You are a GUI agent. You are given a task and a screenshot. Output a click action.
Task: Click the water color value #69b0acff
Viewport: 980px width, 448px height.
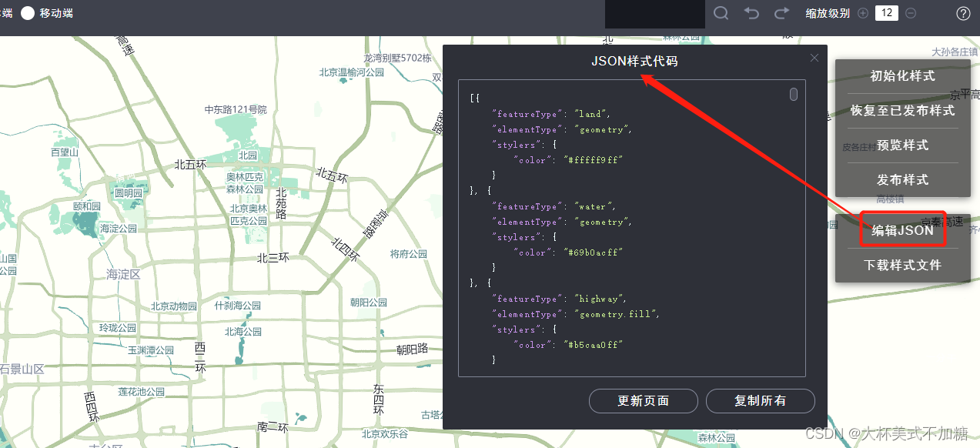click(x=592, y=252)
